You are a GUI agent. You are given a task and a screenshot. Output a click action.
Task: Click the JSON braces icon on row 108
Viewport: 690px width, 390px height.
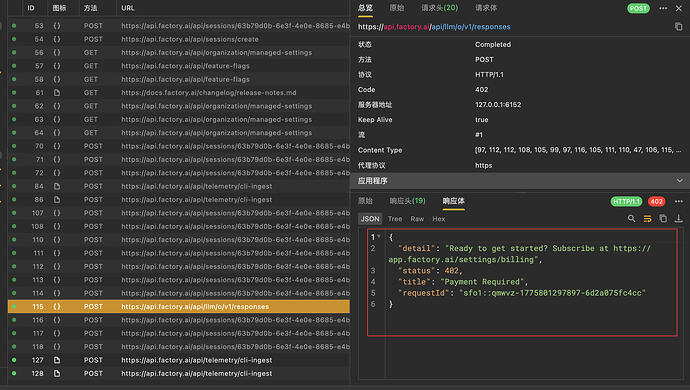[57, 226]
